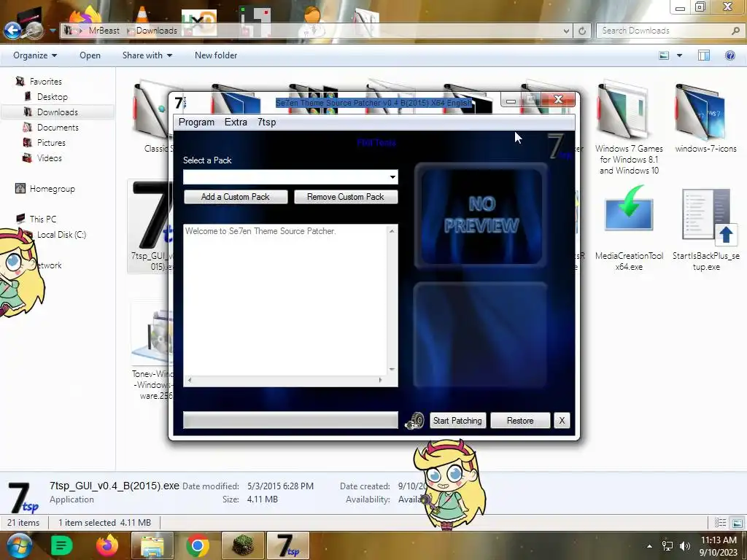The image size is (747, 560).
Task: Show hidden tray icons arrow
Action: (649, 546)
